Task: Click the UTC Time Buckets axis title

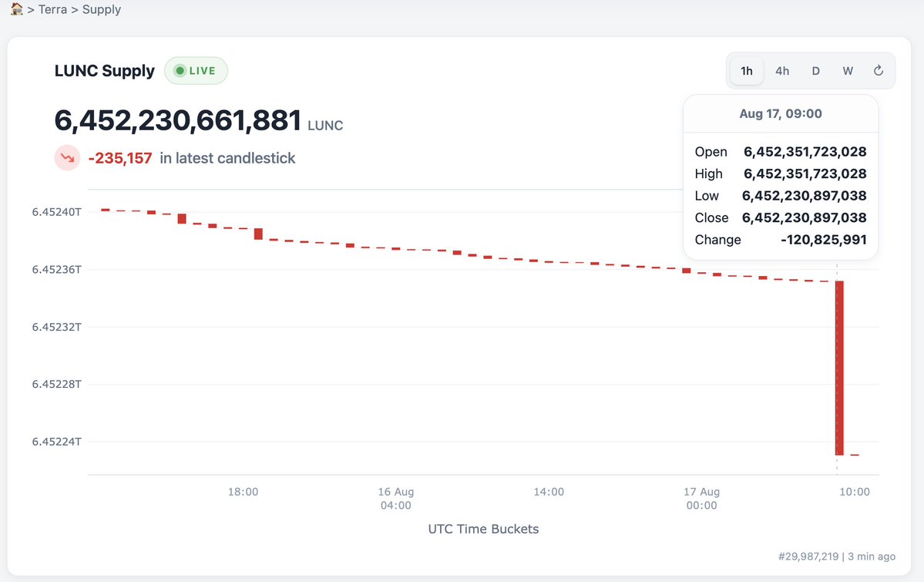Action: tap(483, 529)
